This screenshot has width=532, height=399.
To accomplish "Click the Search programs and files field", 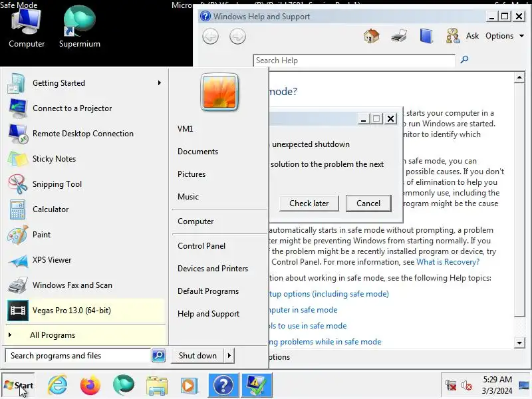I will (x=78, y=356).
